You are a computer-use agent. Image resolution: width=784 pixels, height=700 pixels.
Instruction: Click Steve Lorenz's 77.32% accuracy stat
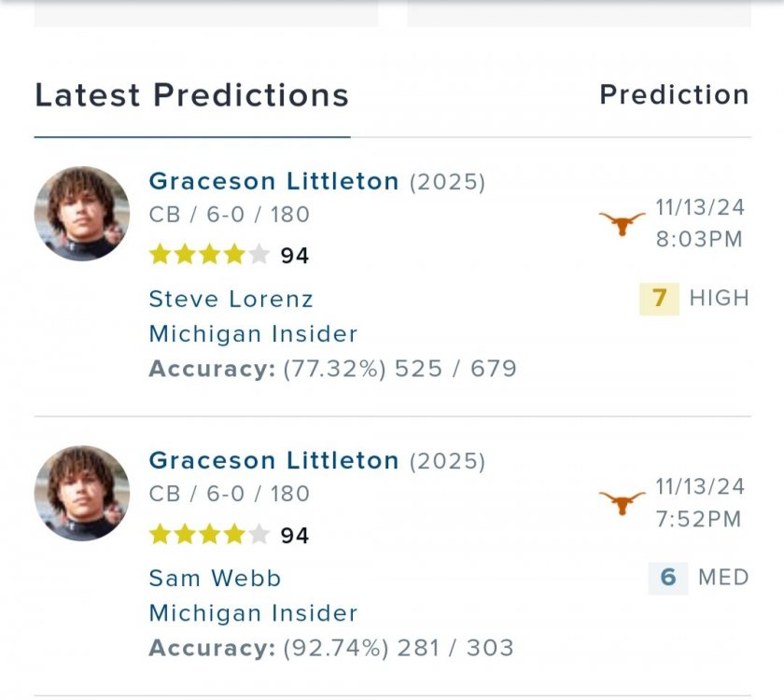pyautogui.click(x=332, y=369)
